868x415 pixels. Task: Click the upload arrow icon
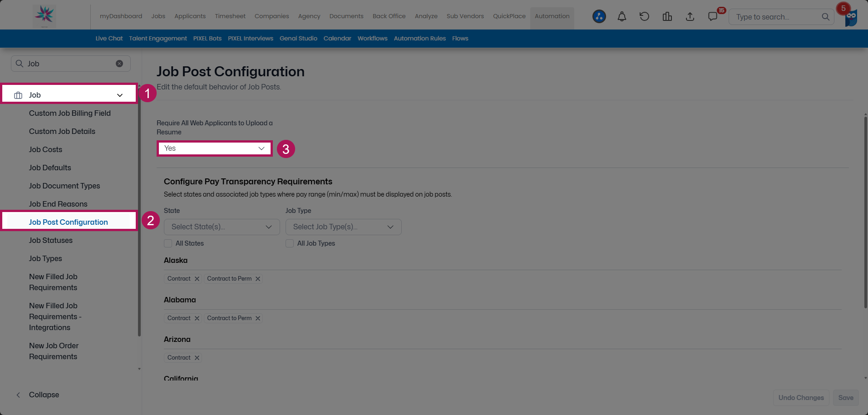[x=690, y=17]
